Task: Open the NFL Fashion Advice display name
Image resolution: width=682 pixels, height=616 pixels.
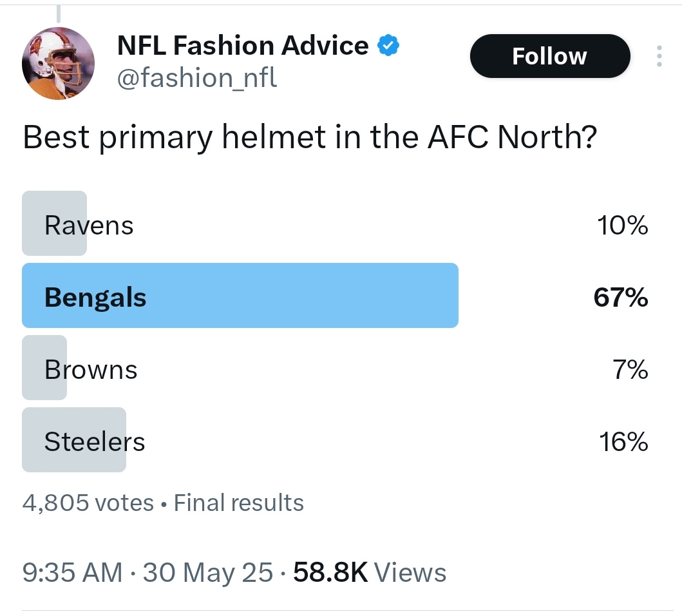Action: 243,45
